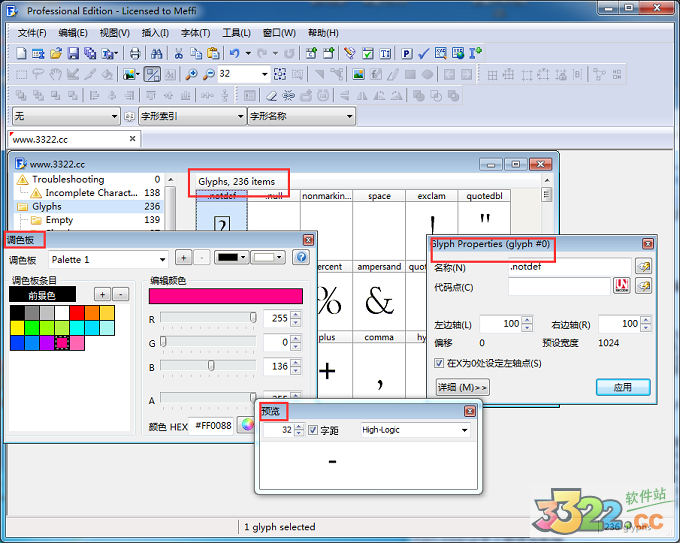The image size is (680, 543).
Task: Click the zoom-in magnifier icon
Action: point(190,74)
